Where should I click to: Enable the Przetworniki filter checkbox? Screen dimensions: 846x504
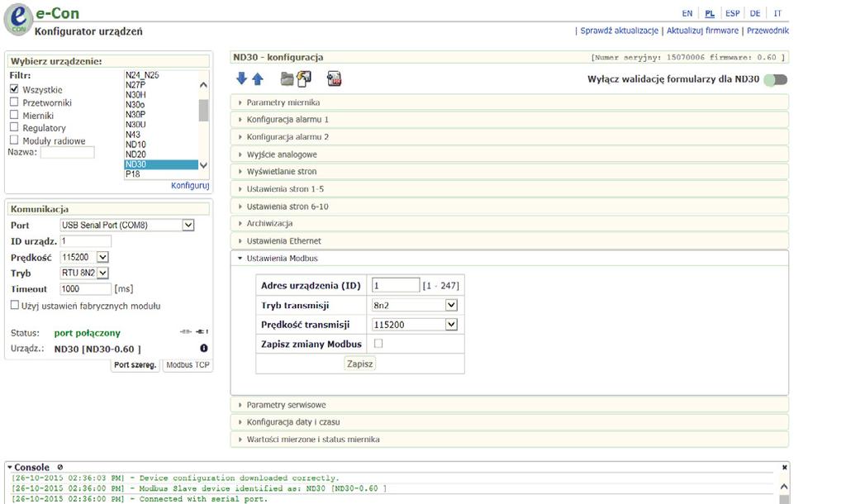click(14, 102)
